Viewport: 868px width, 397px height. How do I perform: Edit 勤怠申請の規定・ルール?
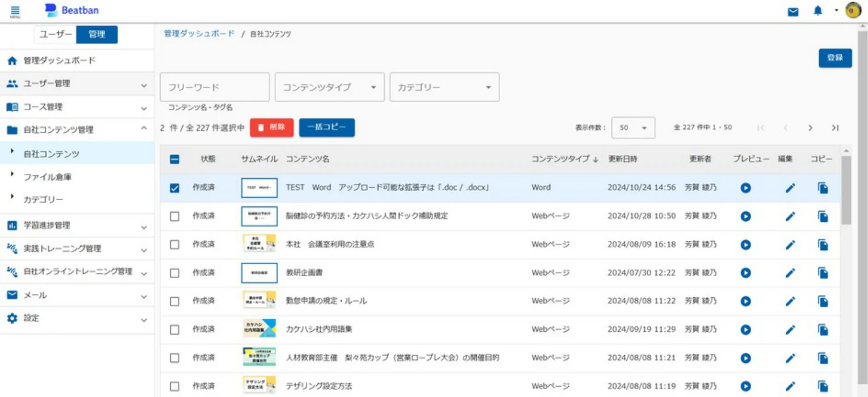[790, 301]
